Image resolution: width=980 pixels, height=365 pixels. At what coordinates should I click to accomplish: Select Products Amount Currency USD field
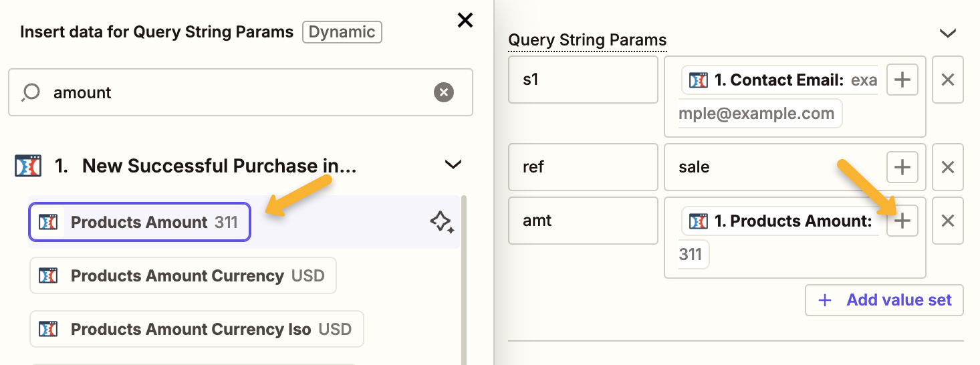(182, 275)
